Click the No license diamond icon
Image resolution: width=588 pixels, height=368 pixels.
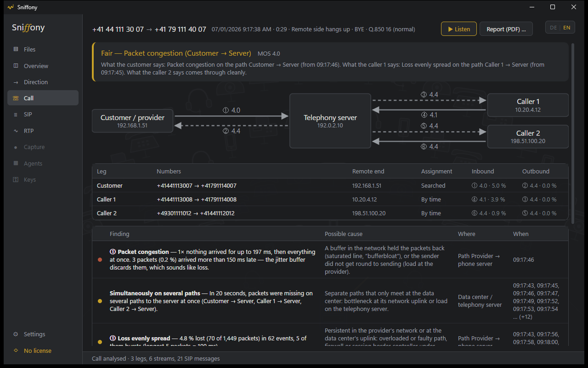point(16,351)
